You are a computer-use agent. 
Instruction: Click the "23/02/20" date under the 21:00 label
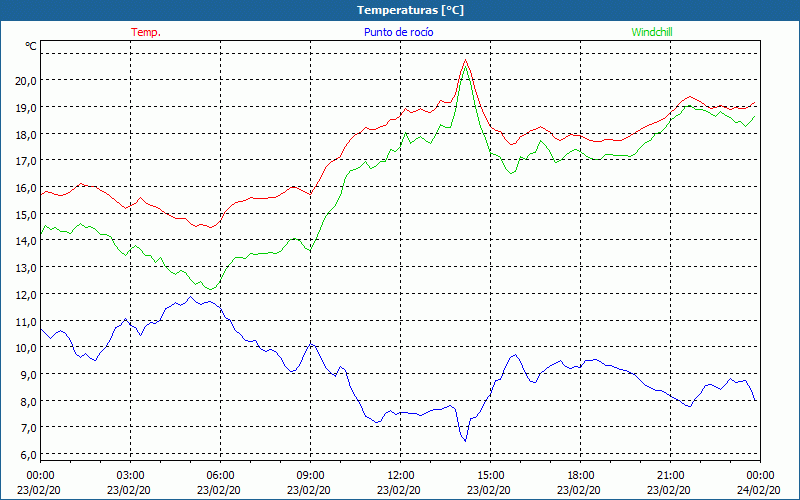click(x=669, y=490)
